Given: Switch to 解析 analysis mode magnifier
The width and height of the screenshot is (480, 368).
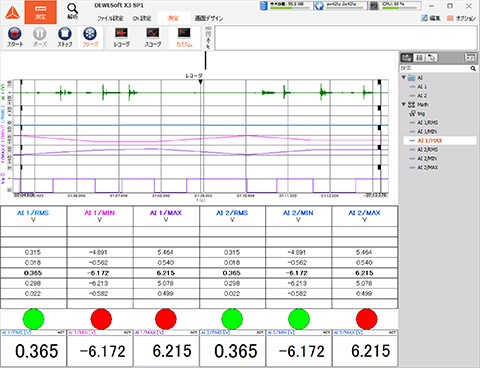Looking at the screenshot, I should (72, 12).
